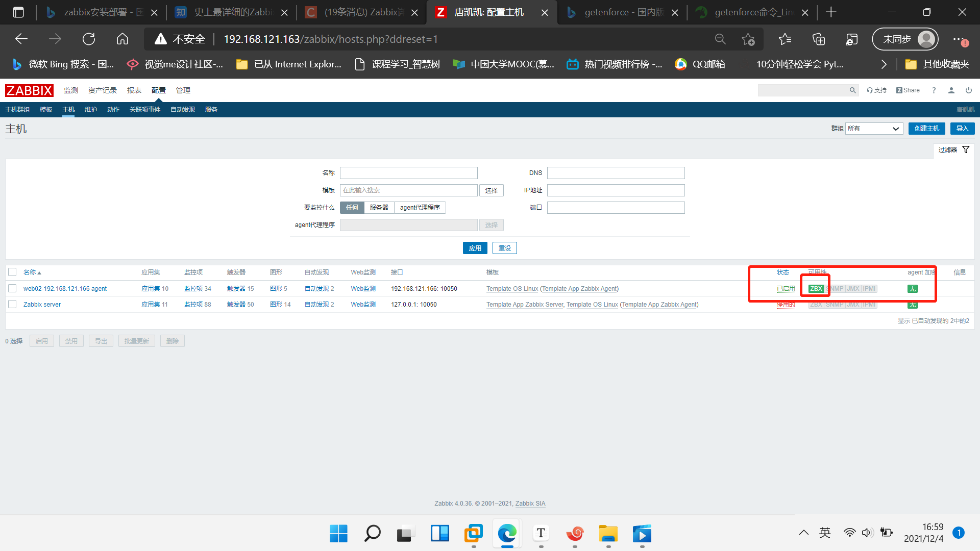The image size is (980, 551).
Task: Open Zabbix SIA footer link
Action: tap(530, 504)
